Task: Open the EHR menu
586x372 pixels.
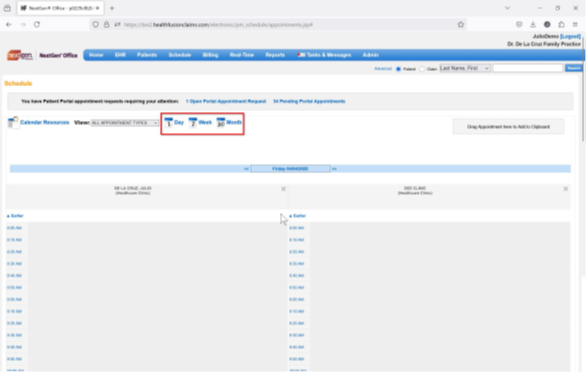Action: [120, 55]
